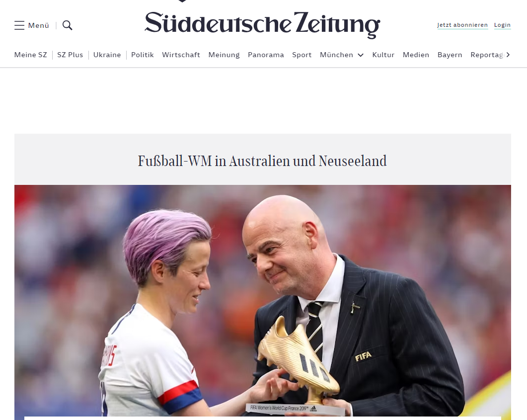Open the golden boot award photo
Screen dimensions: 527x420
pos(262,302)
